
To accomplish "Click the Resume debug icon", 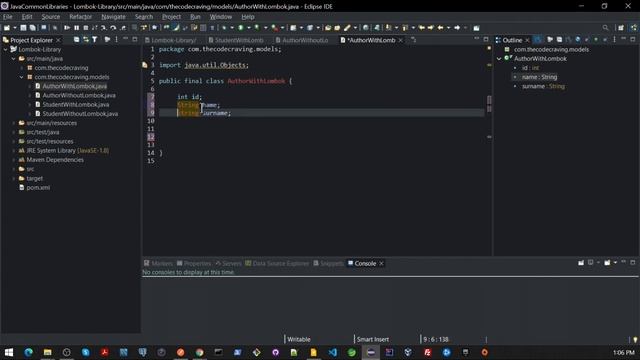I will click(67, 28).
